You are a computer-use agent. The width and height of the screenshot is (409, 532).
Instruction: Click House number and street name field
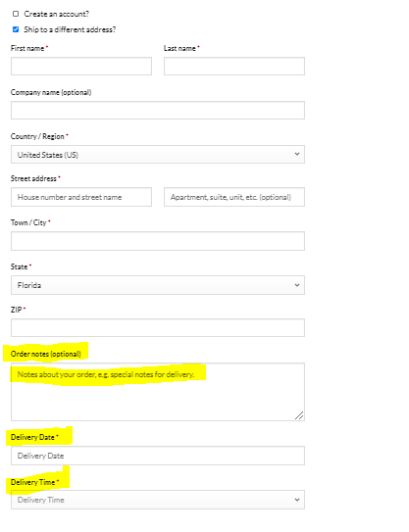[x=81, y=197]
